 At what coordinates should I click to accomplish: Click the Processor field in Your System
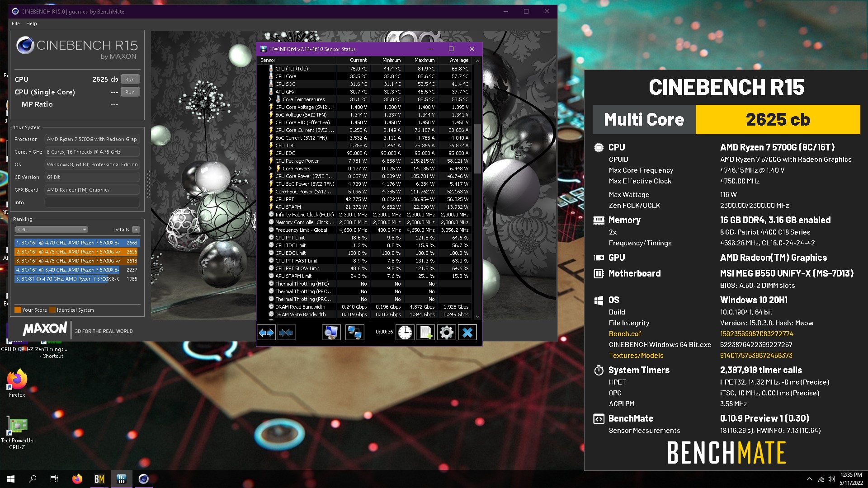point(92,139)
